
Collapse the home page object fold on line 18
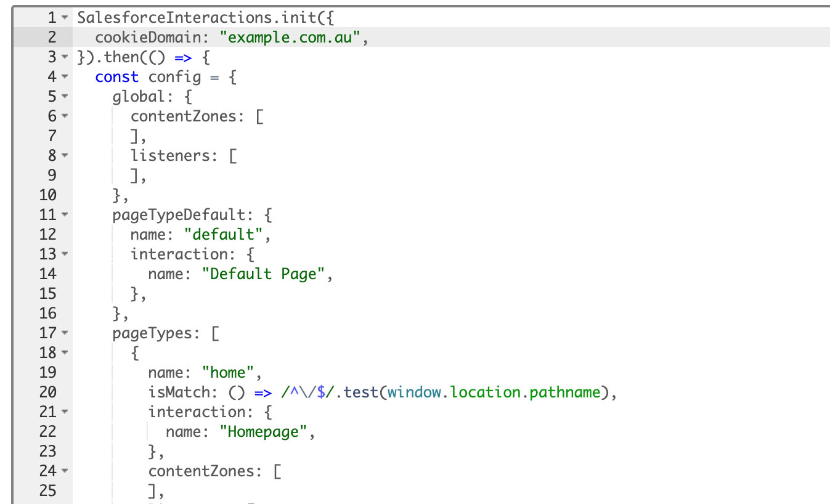click(x=63, y=353)
